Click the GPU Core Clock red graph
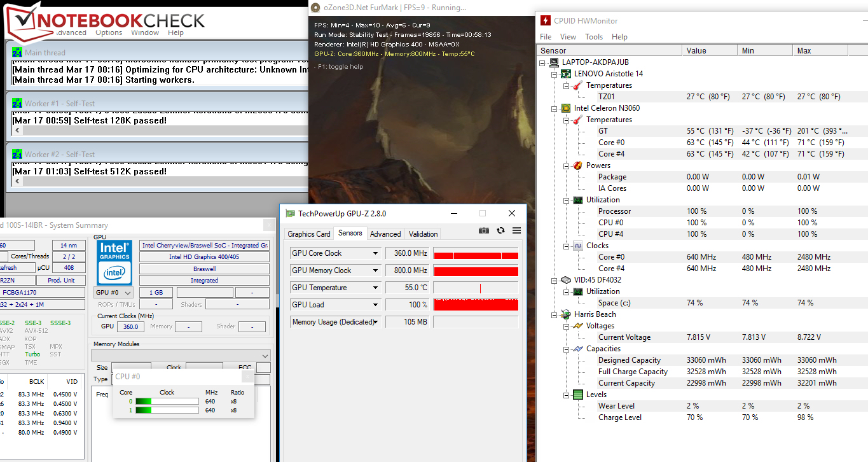The image size is (868, 462). pyautogui.click(x=476, y=253)
